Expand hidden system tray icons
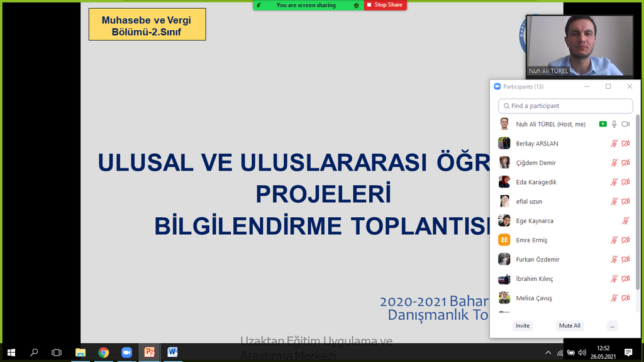 [x=548, y=353]
